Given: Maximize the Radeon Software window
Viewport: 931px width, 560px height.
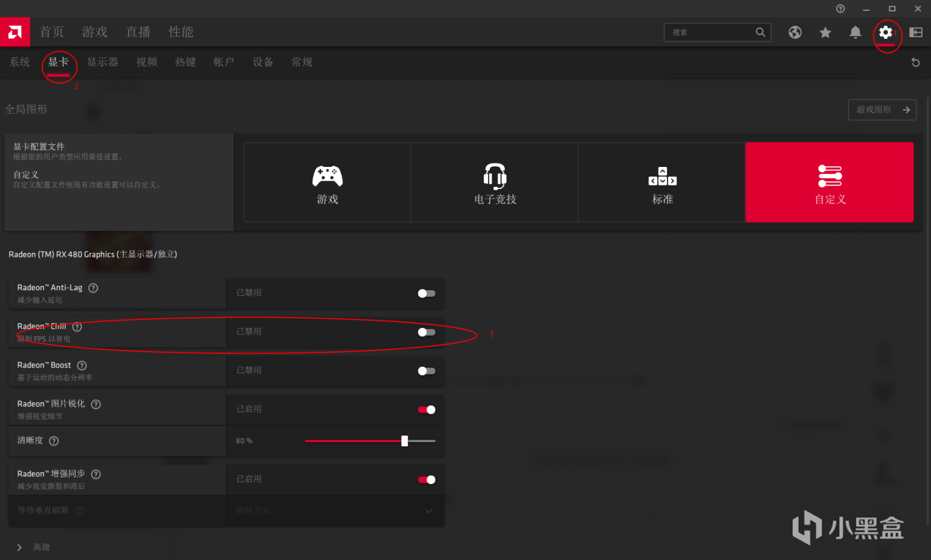Looking at the screenshot, I should (x=892, y=8).
